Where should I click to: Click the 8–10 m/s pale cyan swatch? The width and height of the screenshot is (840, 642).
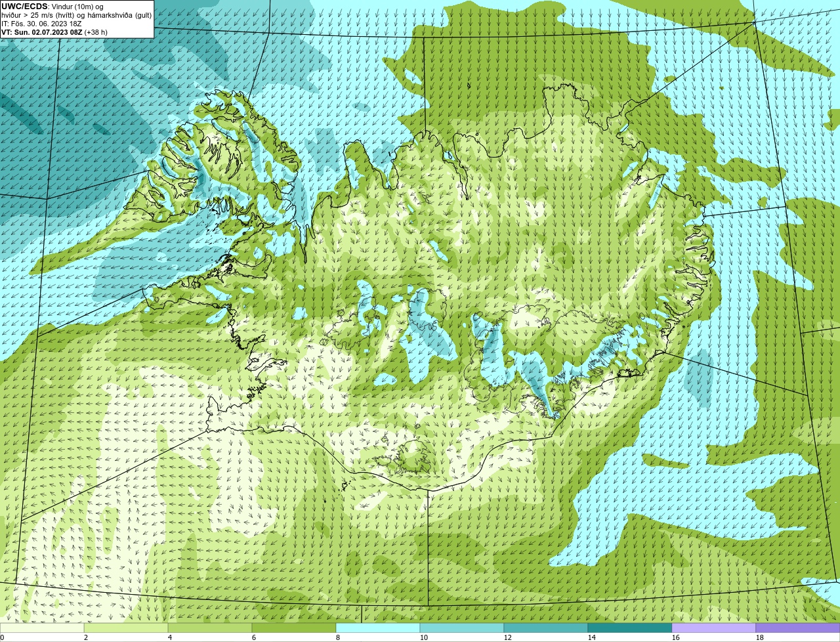click(378, 628)
